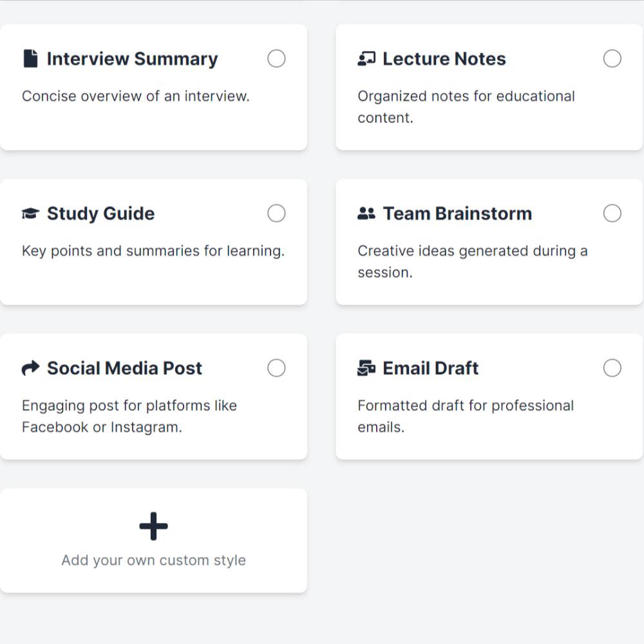
Task: Enable the Social Media Post radio button
Action: (x=276, y=368)
